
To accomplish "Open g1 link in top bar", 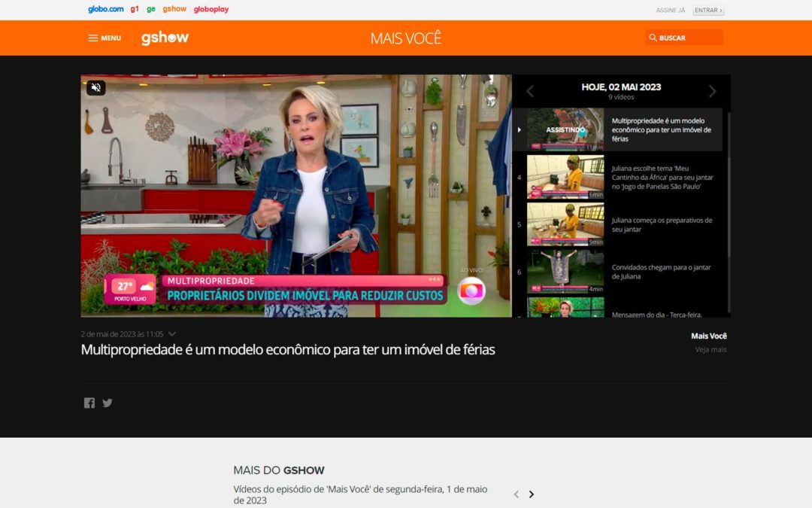I will 135,9.
